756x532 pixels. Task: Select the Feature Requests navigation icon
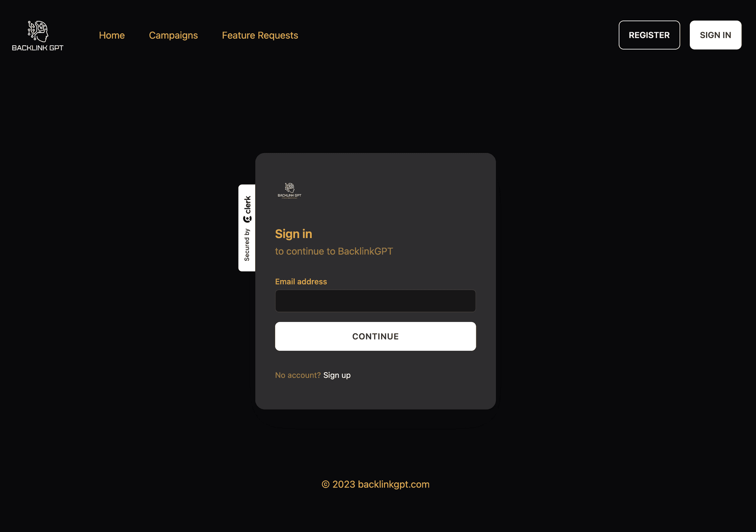260,35
